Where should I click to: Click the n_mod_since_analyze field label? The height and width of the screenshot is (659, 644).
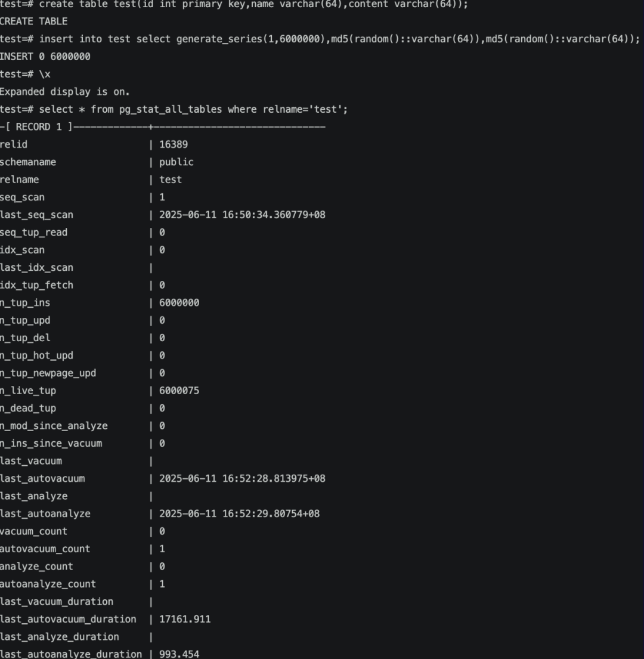[x=54, y=426]
